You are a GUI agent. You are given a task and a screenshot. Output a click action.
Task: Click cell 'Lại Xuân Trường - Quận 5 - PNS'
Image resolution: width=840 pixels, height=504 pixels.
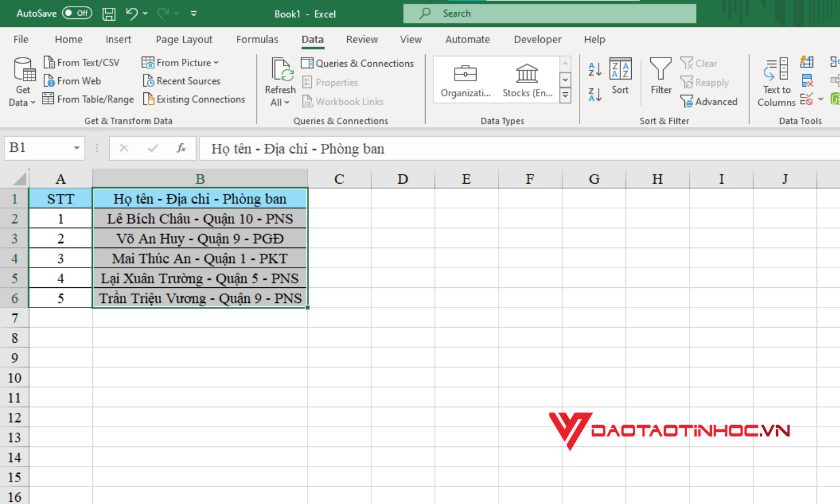click(x=200, y=278)
